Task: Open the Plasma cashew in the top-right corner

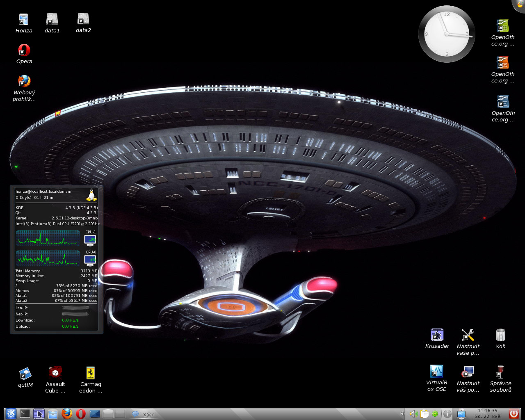Action: (x=520, y=5)
